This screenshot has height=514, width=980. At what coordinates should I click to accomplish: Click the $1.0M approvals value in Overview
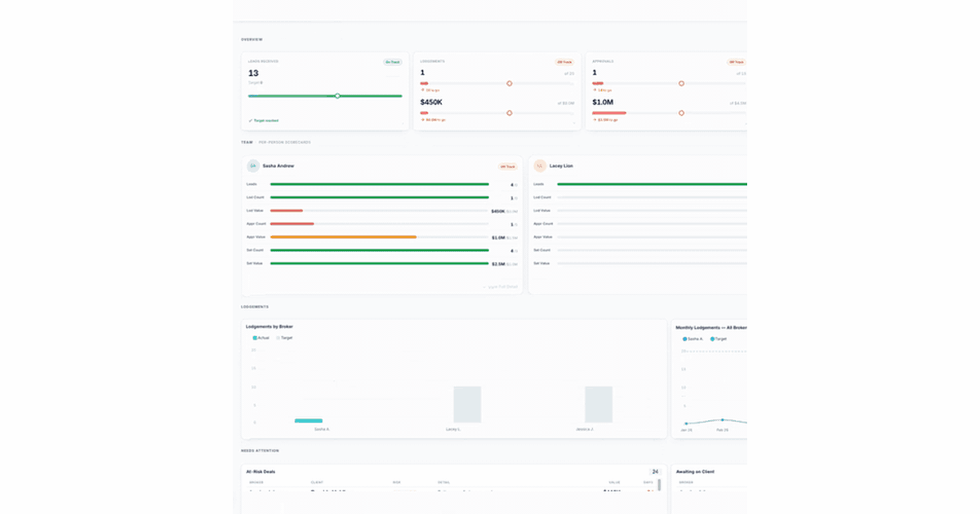(603, 102)
